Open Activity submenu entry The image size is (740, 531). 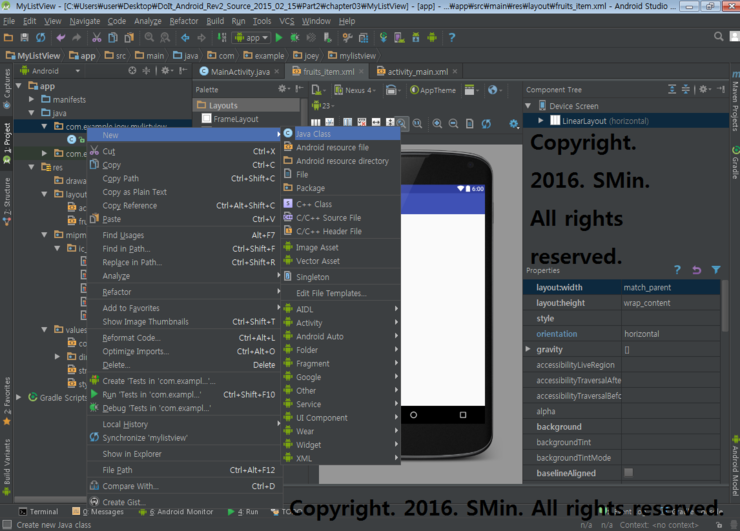[x=341, y=323]
